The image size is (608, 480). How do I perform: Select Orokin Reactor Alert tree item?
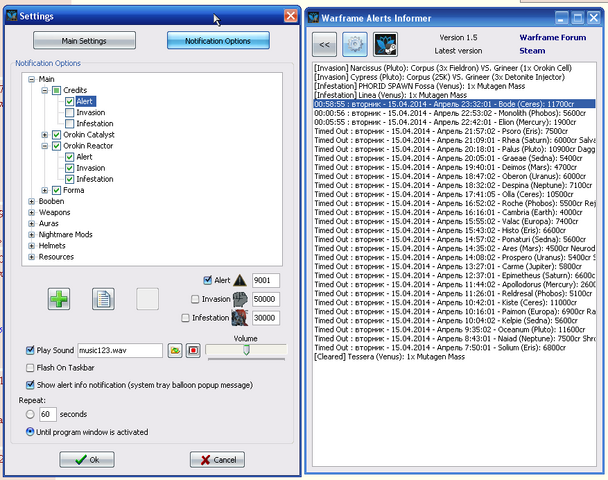point(84,157)
